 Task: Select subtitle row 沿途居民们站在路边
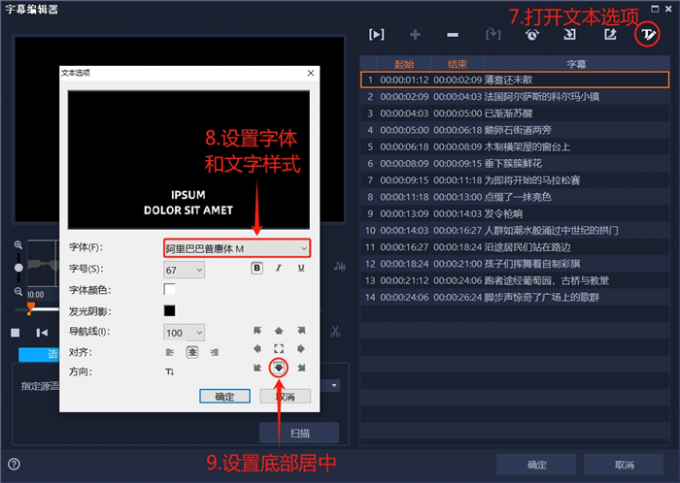pos(514,247)
